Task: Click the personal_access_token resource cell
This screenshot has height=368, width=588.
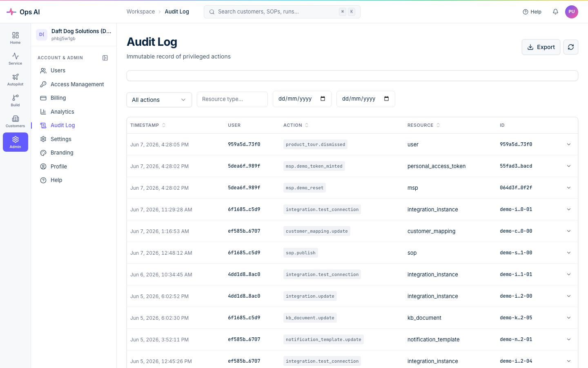Action: pos(437,166)
